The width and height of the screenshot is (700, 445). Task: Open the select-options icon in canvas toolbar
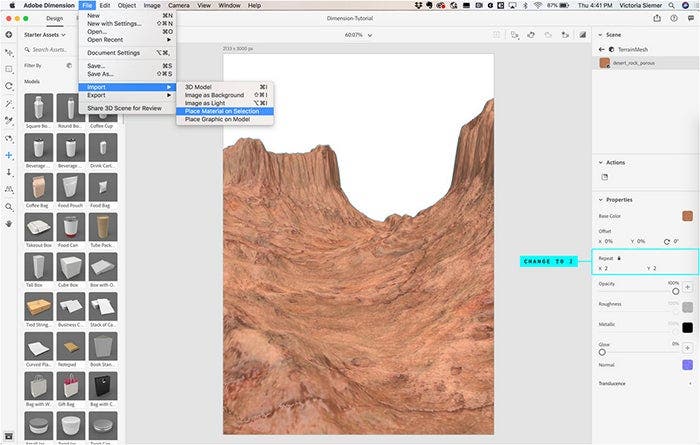point(515,35)
